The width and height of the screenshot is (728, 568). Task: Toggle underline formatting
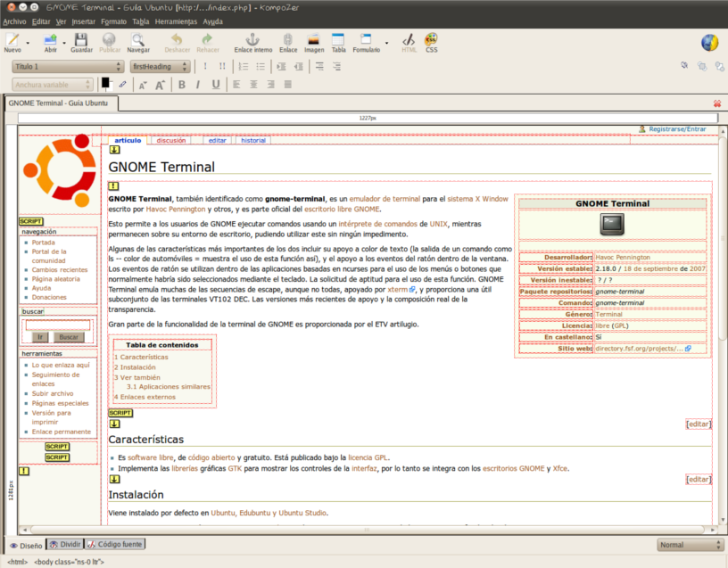pyautogui.click(x=216, y=85)
